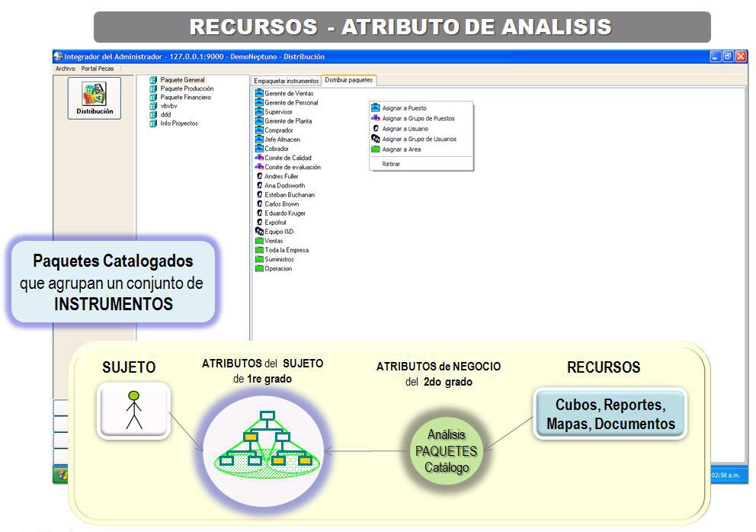Switch to the Empaquetar instrumentos tab
This screenshot has width=756, height=532.
(x=286, y=81)
